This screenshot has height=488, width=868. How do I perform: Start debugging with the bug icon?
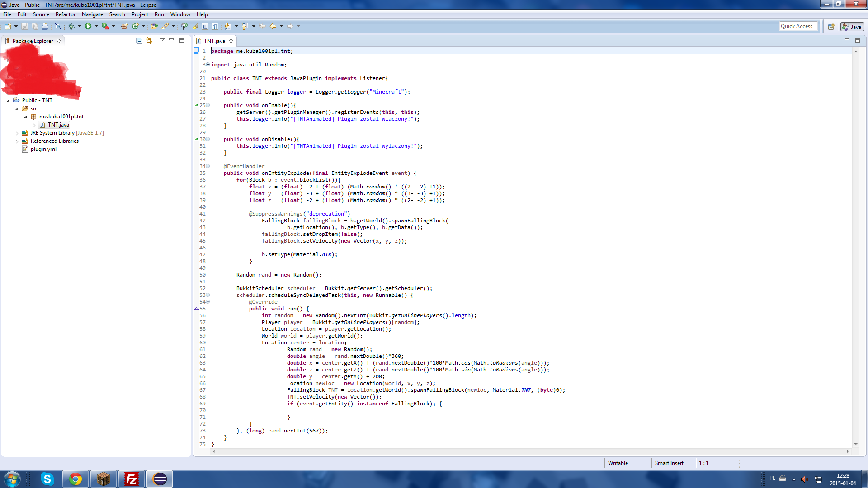point(71,26)
